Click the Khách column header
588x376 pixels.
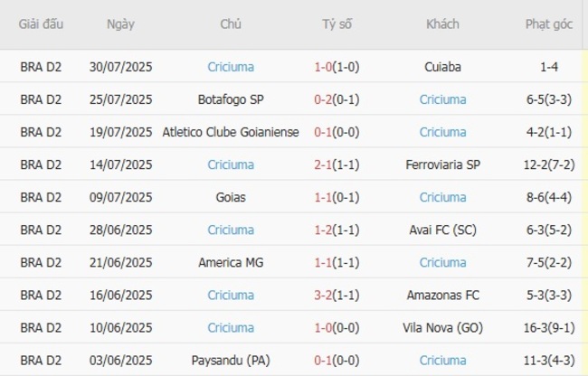tap(442, 24)
